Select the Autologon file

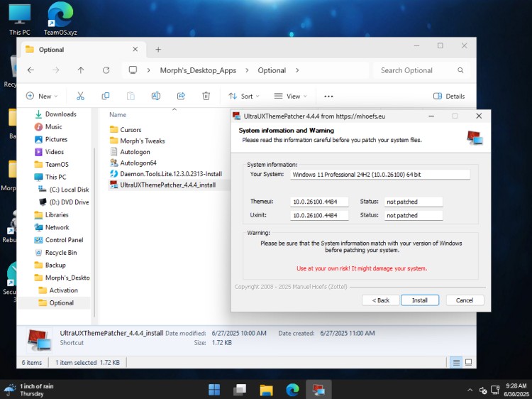pyautogui.click(x=130, y=152)
